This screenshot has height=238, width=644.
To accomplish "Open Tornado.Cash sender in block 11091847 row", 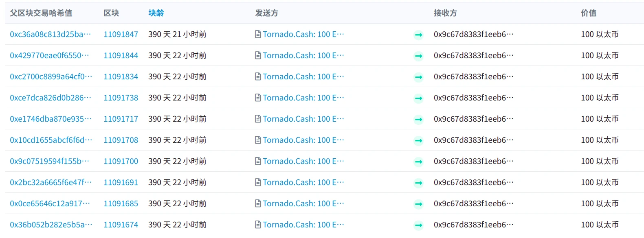I will [x=303, y=34].
